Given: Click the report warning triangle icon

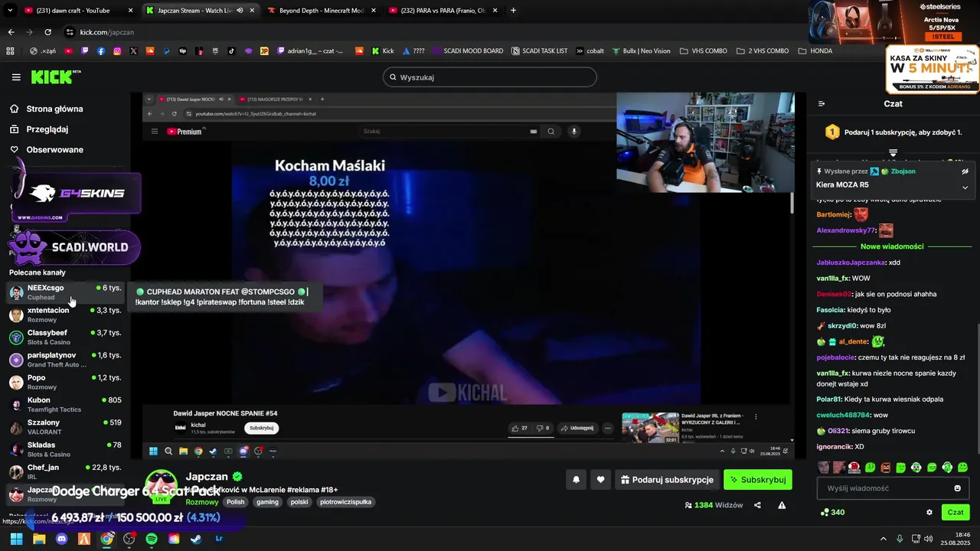Looking at the screenshot, I should pyautogui.click(x=782, y=505).
